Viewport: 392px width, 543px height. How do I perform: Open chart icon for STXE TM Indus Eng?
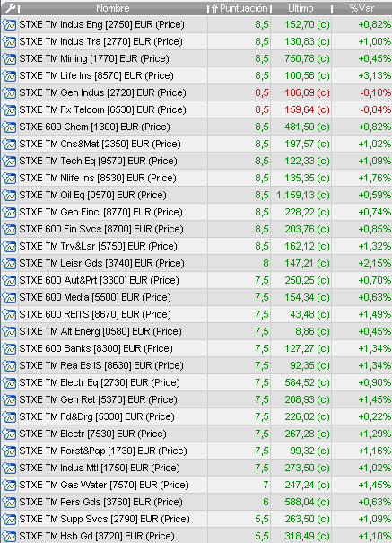[9, 24]
